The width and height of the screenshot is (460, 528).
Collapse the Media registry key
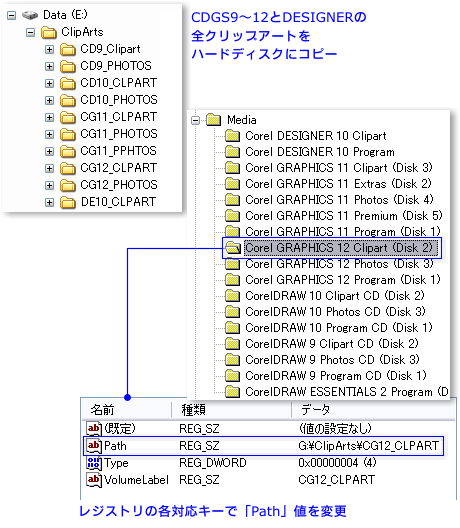click(195, 120)
